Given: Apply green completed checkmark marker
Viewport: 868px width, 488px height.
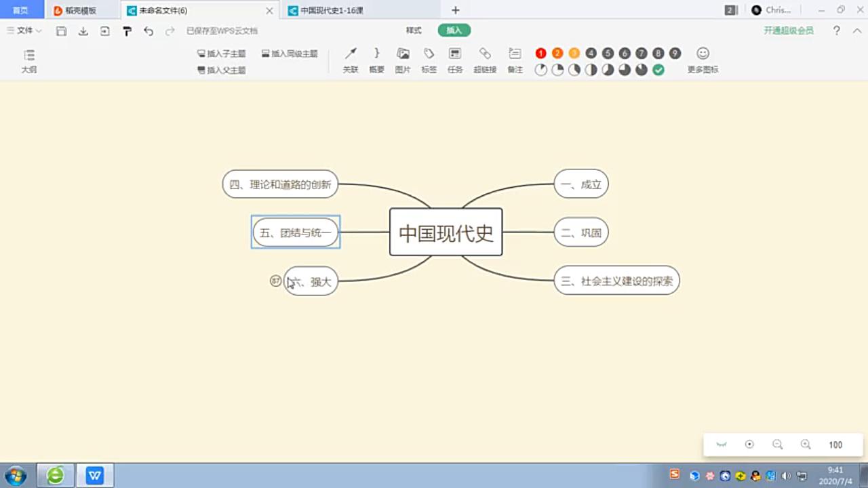Looking at the screenshot, I should [x=658, y=70].
